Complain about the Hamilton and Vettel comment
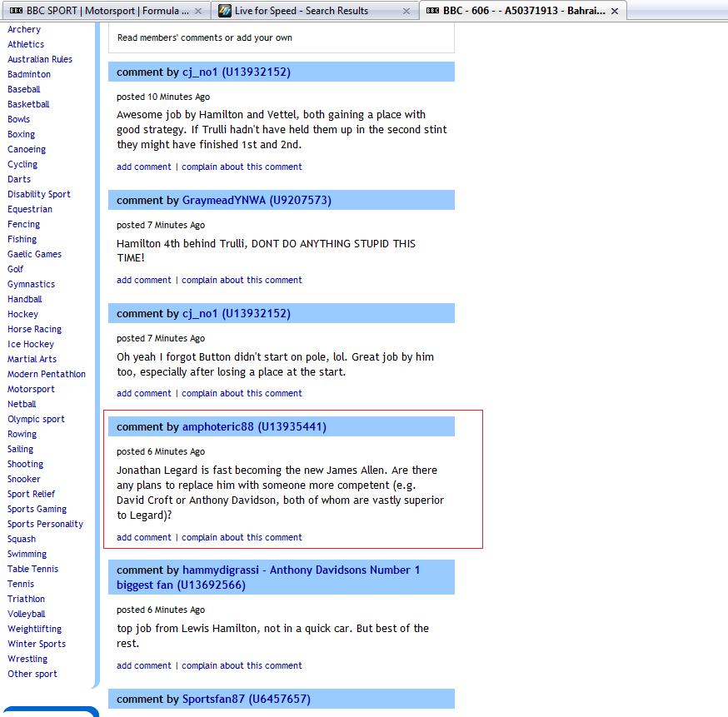 (x=242, y=167)
